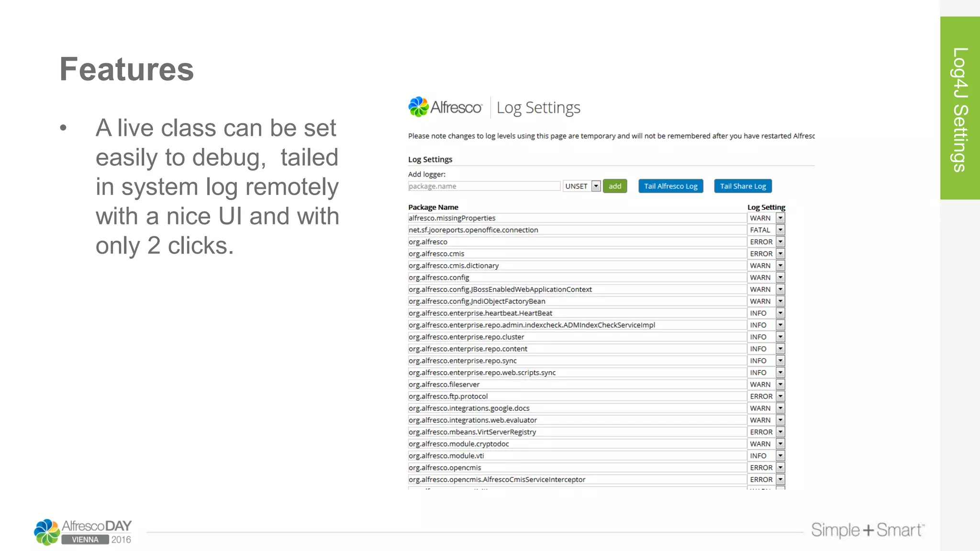Open level dropdown for org.alfresco.module.vti

pos(766,456)
